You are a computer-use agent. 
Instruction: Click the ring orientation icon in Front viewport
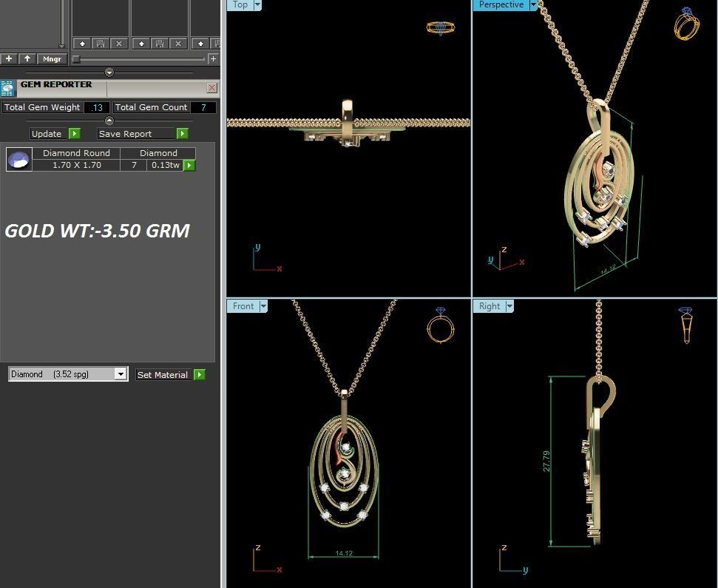[441, 325]
